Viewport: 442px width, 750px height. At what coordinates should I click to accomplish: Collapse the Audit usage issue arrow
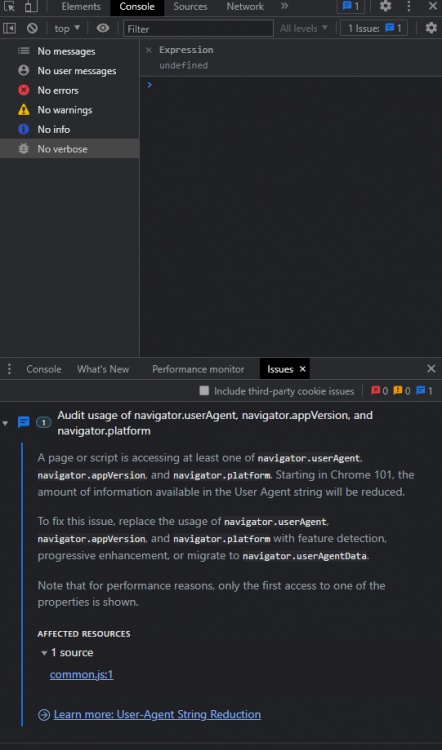coord(5,423)
